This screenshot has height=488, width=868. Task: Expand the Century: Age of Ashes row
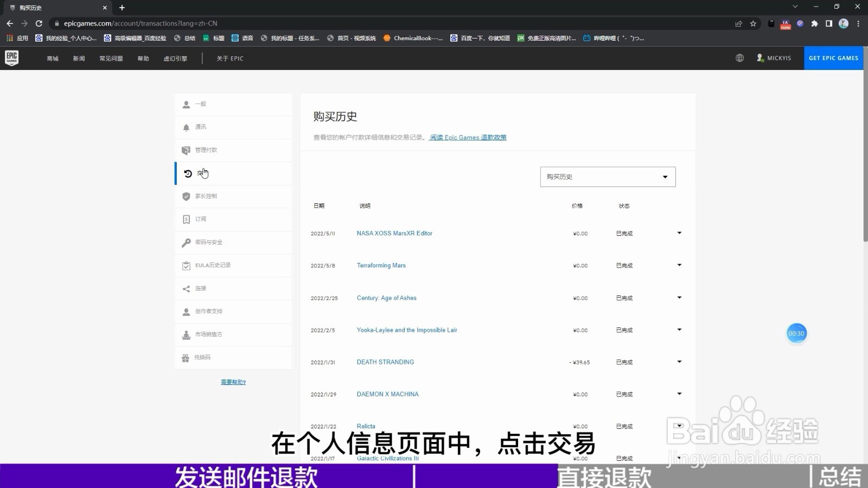pyautogui.click(x=679, y=298)
